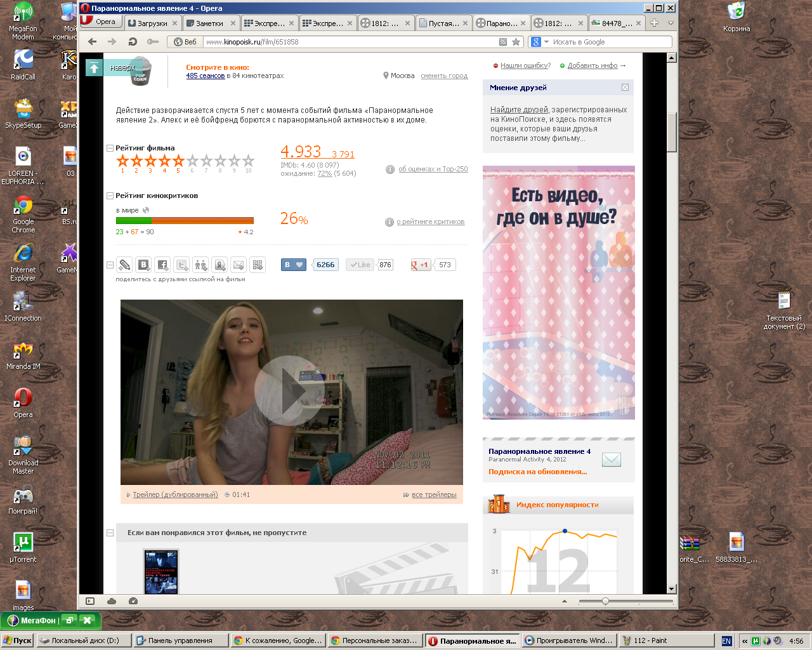This screenshot has width=812, height=650.
Task: Bookmark the page with the star icon
Action: click(x=516, y=42)
